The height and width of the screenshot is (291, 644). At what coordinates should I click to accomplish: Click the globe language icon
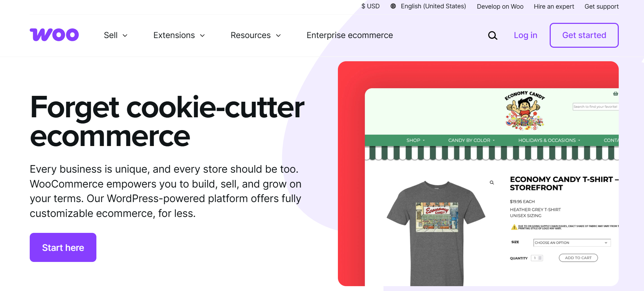(393, 6)
